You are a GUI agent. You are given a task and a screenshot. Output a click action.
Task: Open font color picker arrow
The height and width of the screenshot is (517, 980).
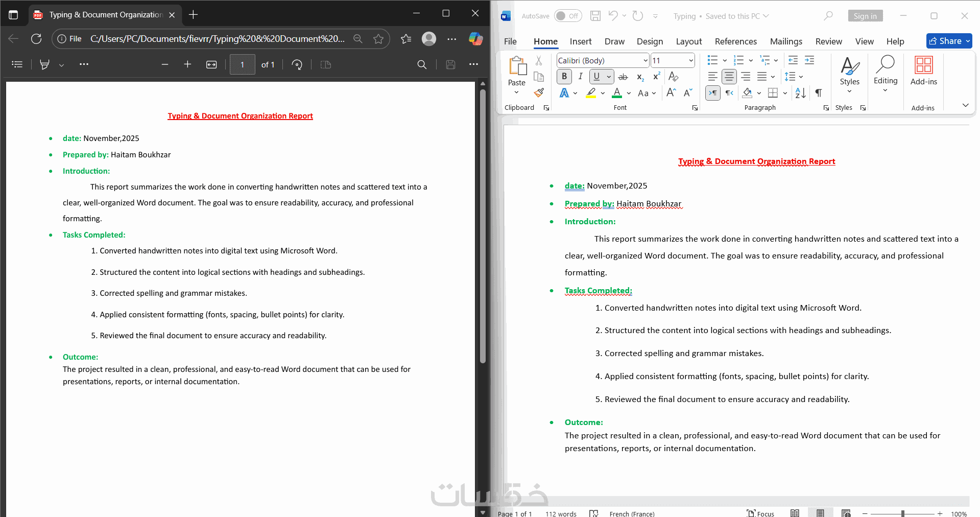pos(629,93)
